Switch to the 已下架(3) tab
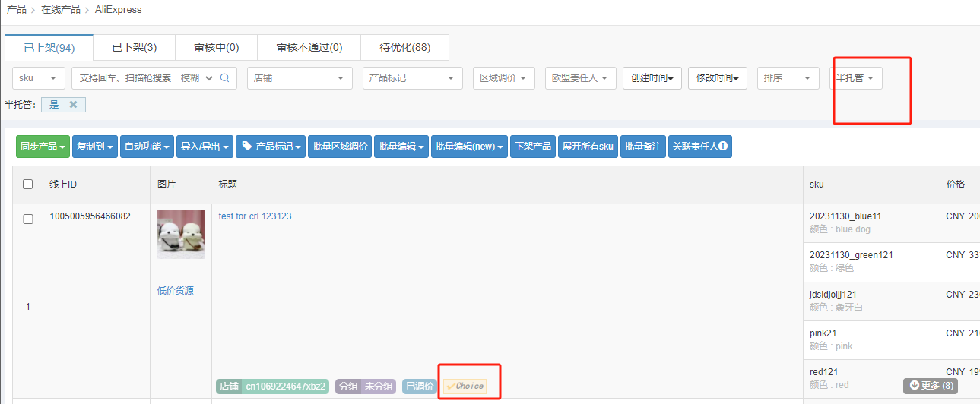 [x=134, y=47]
